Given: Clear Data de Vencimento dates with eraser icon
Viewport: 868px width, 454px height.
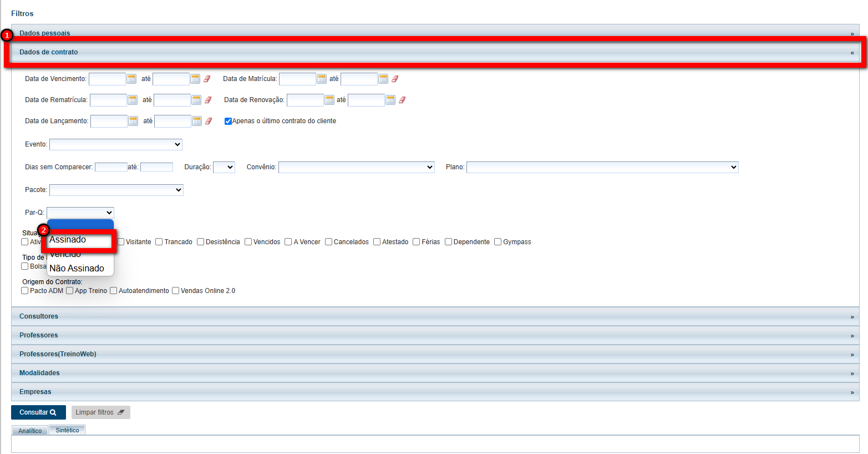Looking at the screenshot, I should coord(207,79).
